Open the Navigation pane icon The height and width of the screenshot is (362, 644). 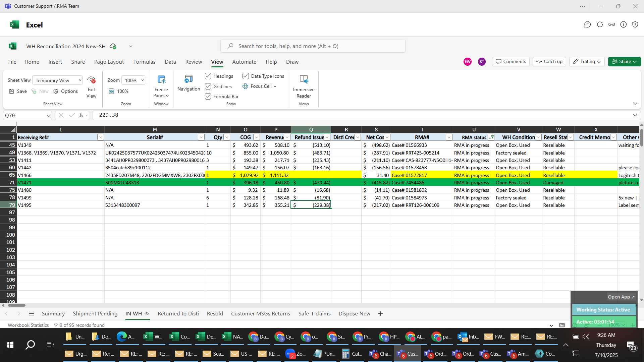point(189,79)
